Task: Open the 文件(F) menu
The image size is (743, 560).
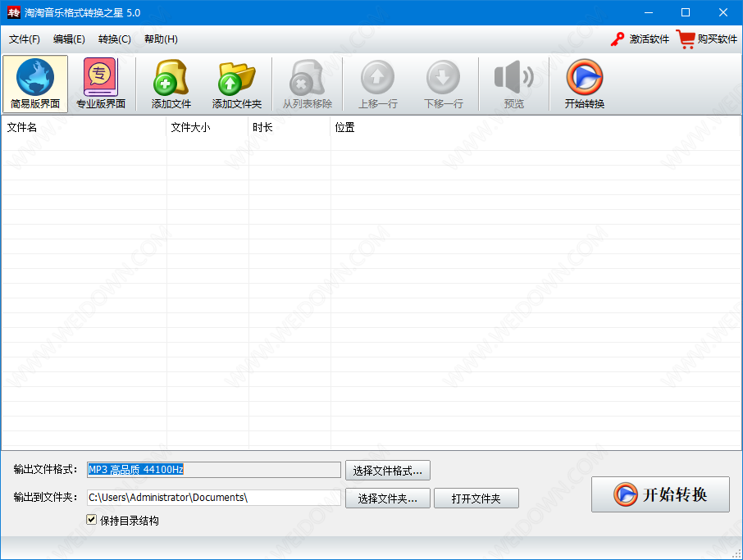Action: [x=24, y=39]
